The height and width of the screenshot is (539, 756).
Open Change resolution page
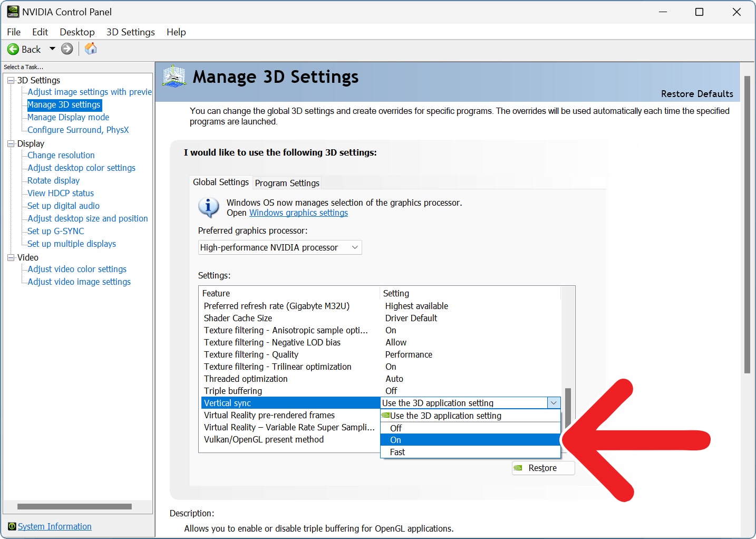coord(61,155)
